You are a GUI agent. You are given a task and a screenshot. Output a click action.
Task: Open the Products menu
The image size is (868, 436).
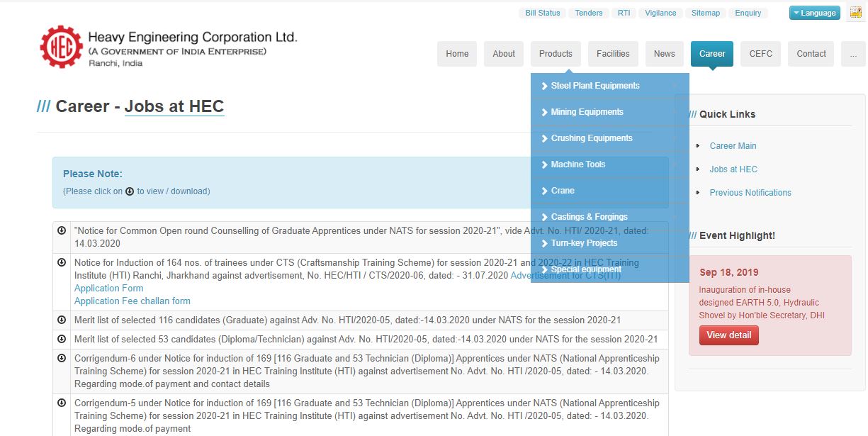[x=556, y=54]
